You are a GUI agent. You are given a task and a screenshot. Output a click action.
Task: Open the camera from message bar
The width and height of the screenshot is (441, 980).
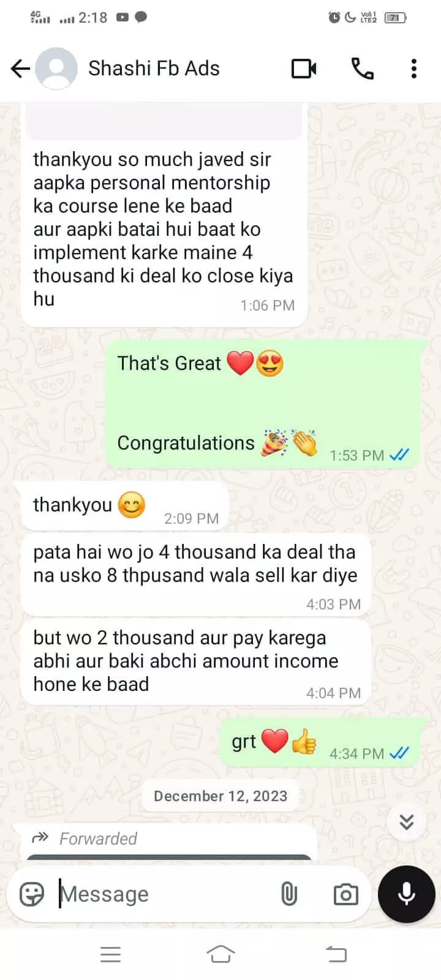[345, 894]
